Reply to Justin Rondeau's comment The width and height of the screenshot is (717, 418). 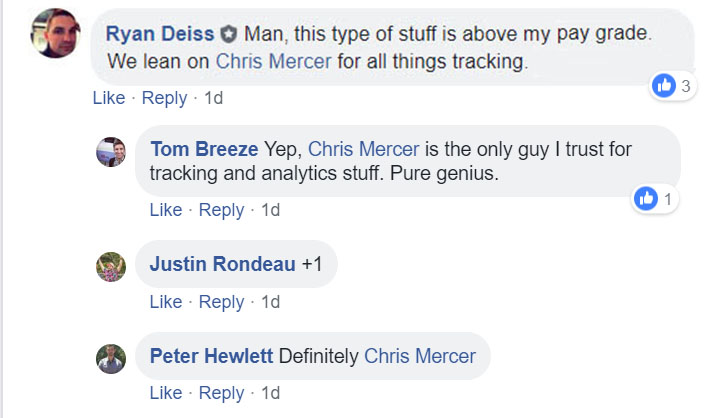tap(222, 302)
